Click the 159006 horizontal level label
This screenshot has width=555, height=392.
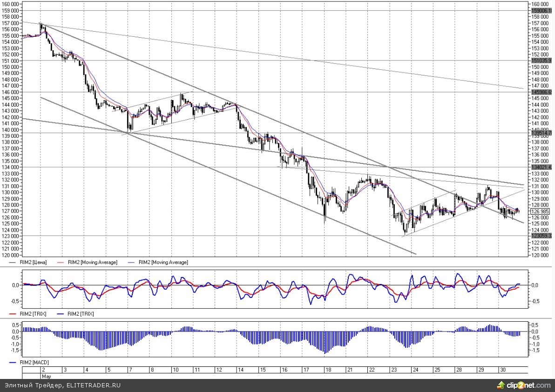tap(541, 10)
